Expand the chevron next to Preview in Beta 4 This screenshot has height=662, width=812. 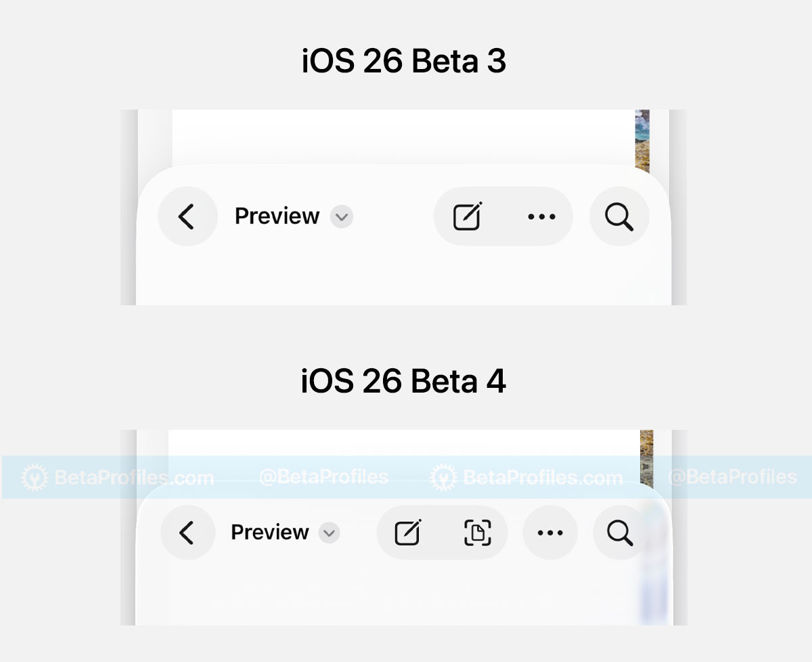click(330, 533)
